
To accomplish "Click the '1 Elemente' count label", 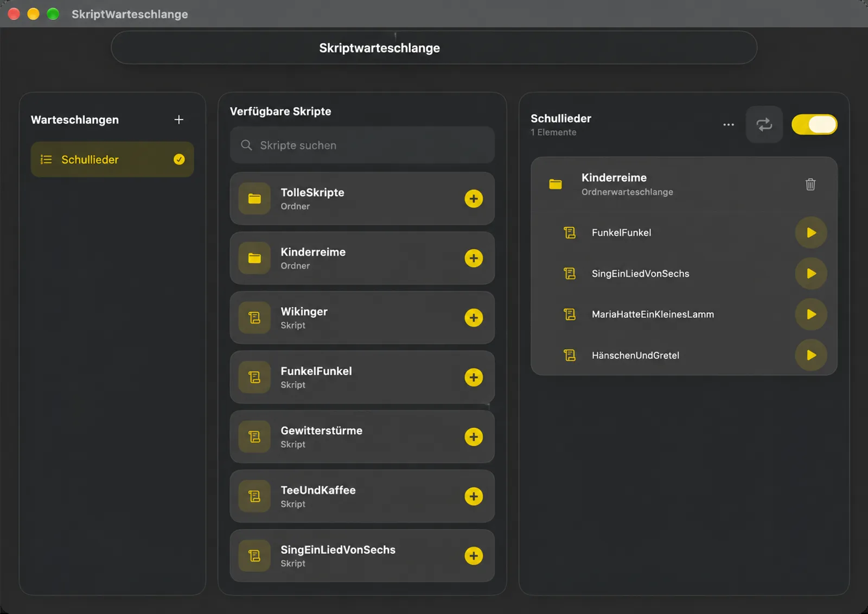I will tap(553, 132).
